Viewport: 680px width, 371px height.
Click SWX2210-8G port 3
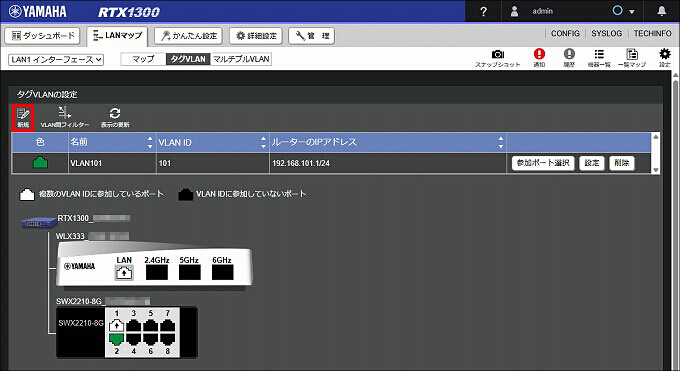pos(134,325)
